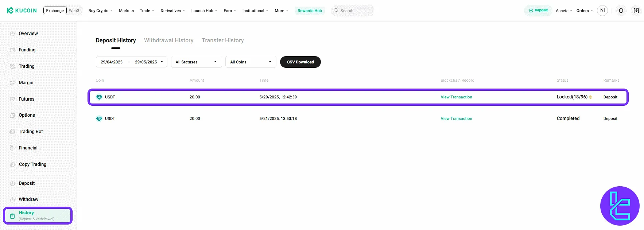The width and height of the screenshot is (644, 230).
Task: Open the NI account avatar
Action: pos(602,11)
